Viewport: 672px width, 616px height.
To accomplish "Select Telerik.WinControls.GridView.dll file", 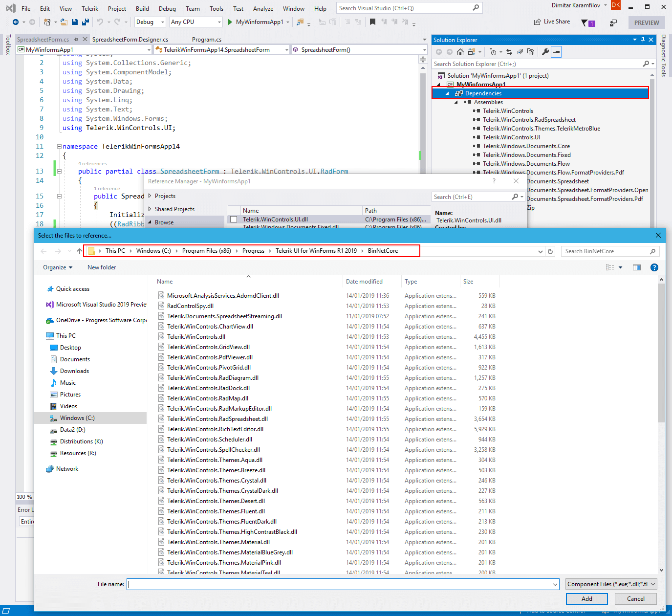I will pyautogui.click(x=208, y=347).
